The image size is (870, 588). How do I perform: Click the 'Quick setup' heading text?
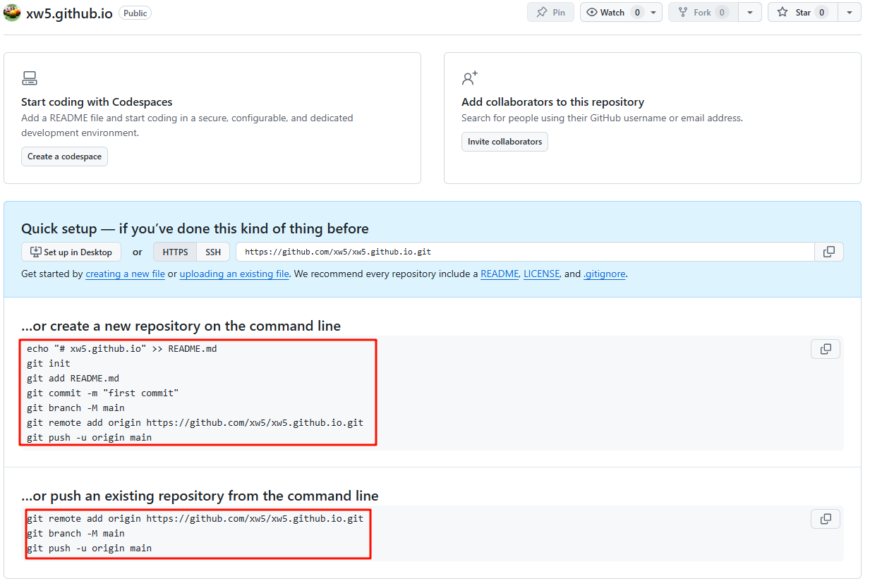coord(195,228)
